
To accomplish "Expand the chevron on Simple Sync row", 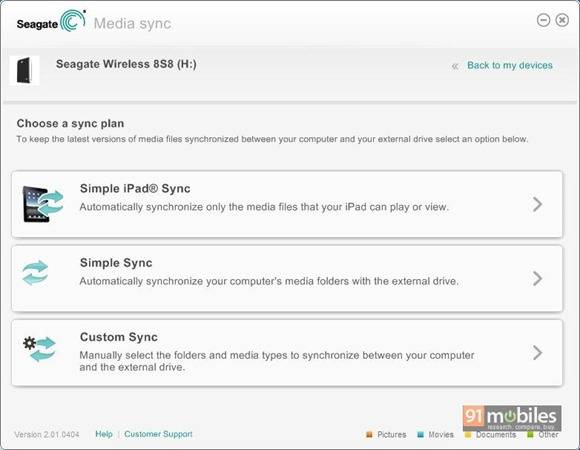I will click(x=537, y=278).
